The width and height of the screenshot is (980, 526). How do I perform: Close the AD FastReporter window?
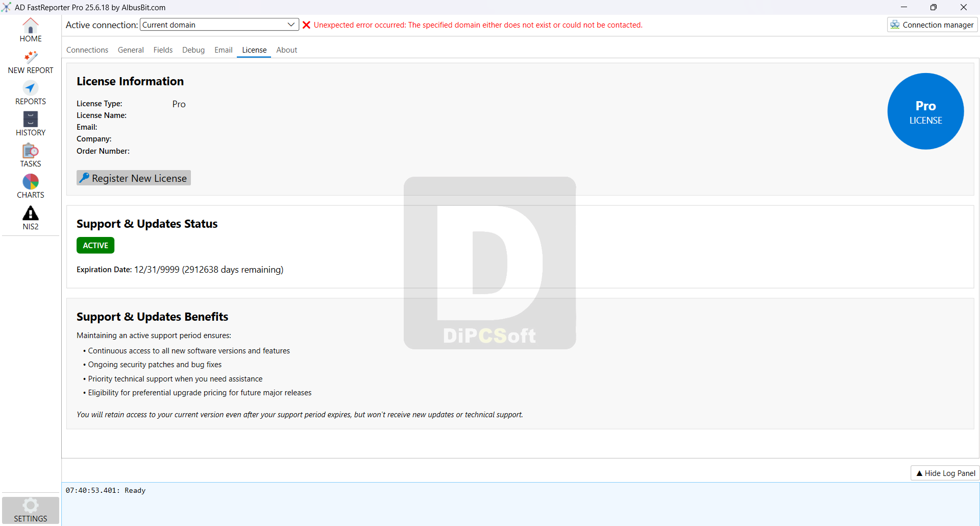(964, 7)
